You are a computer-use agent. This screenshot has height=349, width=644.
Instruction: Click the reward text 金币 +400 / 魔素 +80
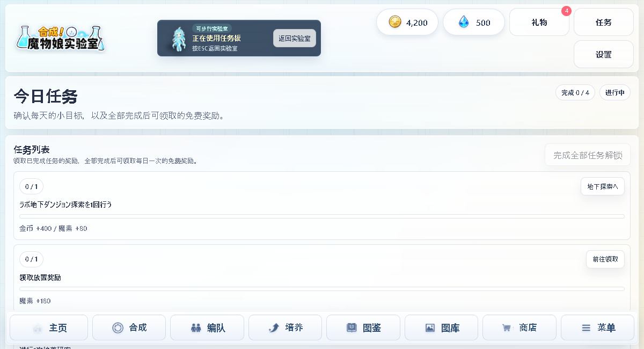point(53,228)
